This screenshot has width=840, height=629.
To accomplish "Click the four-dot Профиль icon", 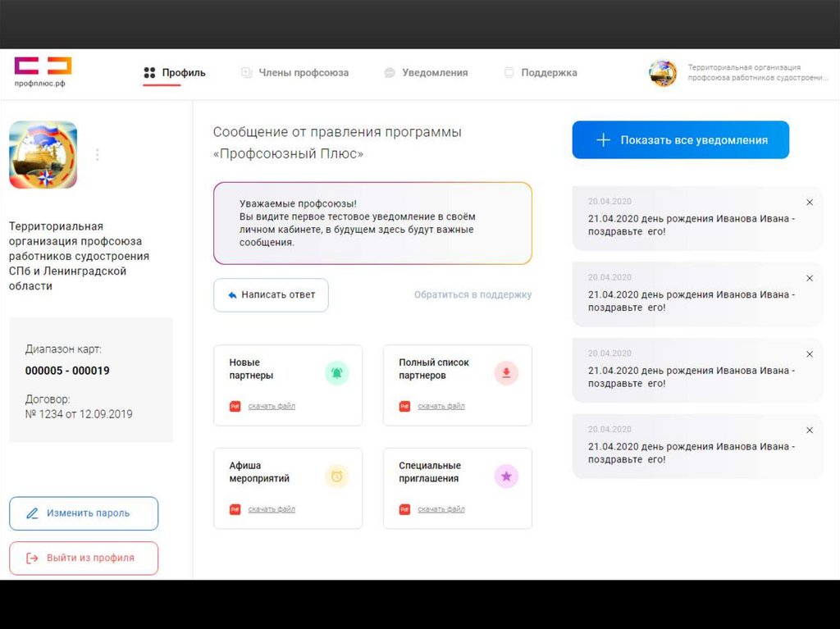I will [x=149, y=72].
